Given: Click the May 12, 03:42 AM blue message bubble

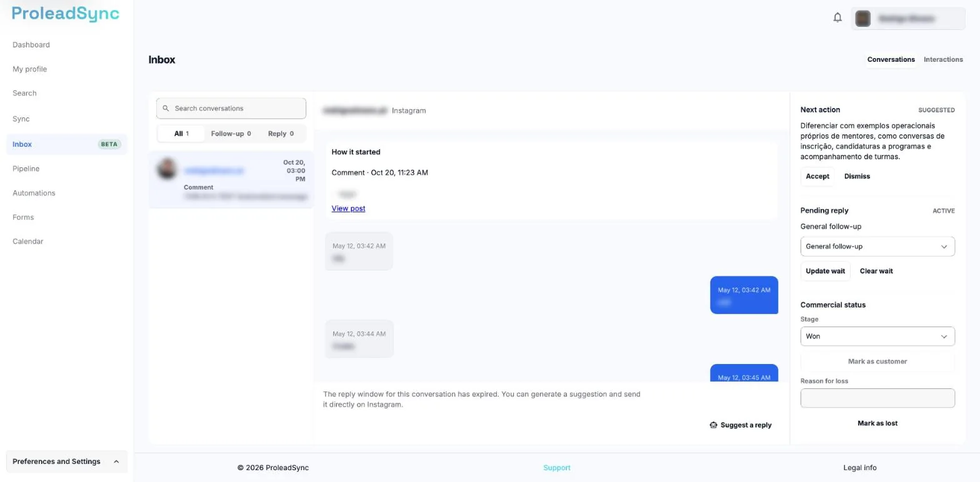Looking at the screenshot, I should point(744,295).
